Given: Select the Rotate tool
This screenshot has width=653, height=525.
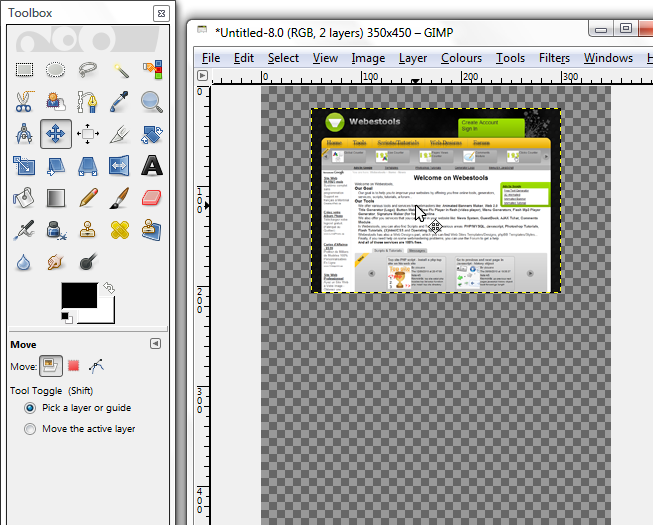Looking at the screenshot, I should tap(152, 134).
